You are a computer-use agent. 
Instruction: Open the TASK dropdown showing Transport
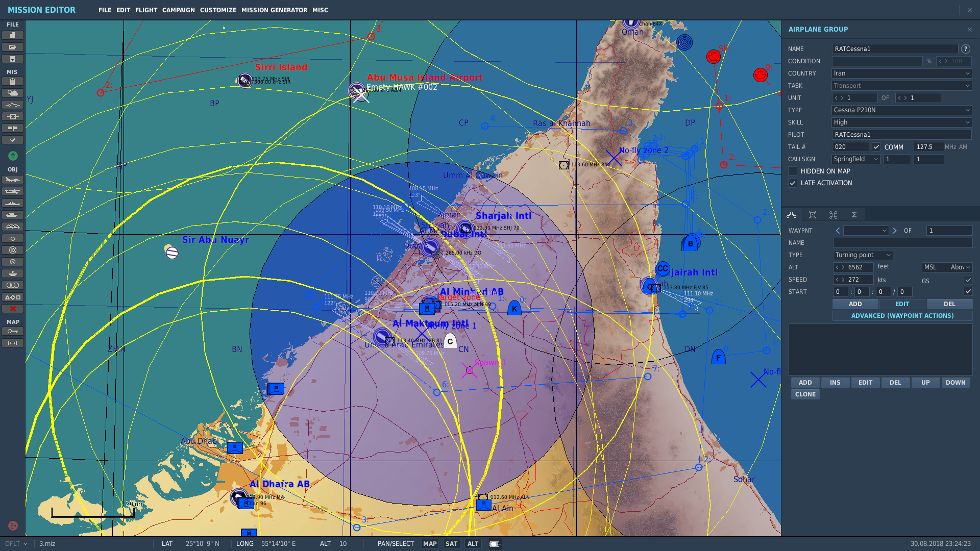coord(901,86)
